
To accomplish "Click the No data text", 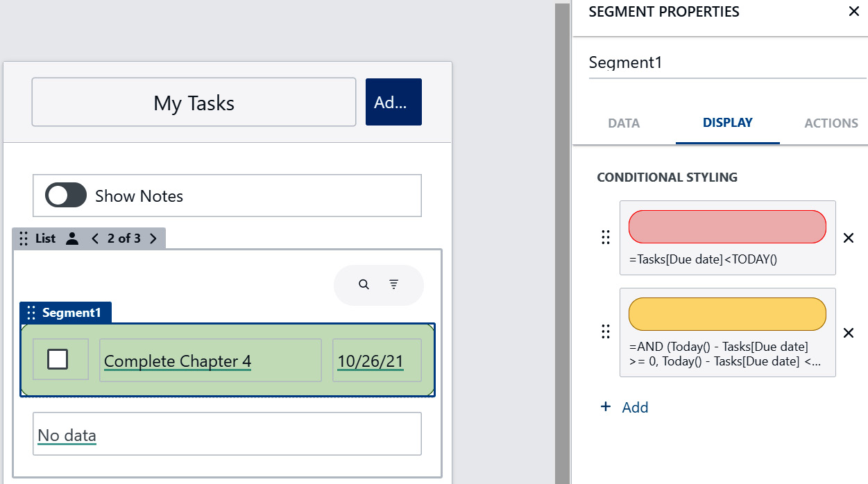I will [67, 435].
